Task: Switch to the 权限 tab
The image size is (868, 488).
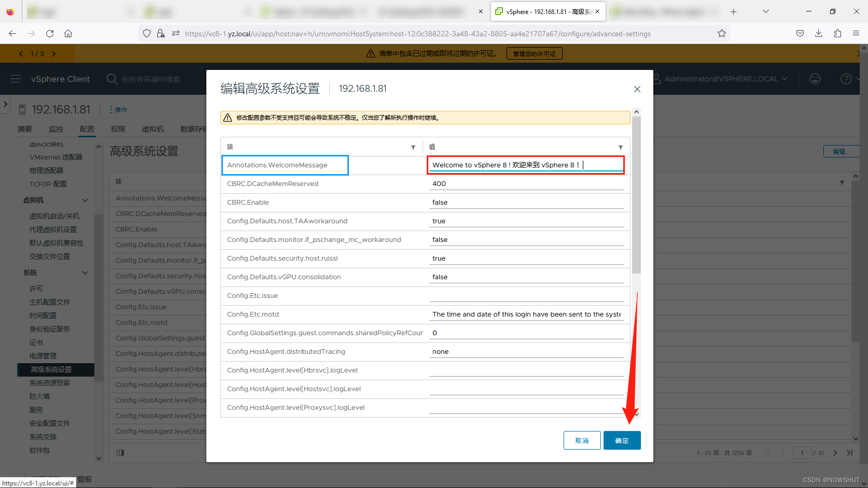Action: pyautogui.click(x=118, y=129)
